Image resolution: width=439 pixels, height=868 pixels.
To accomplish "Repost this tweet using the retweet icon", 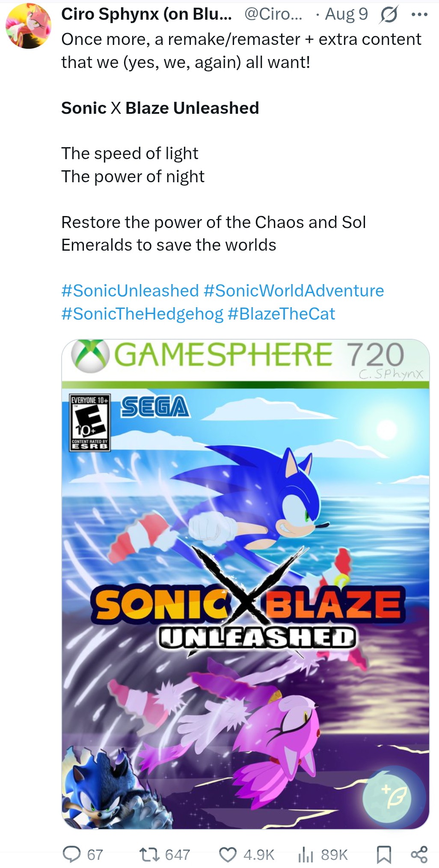I will 149,854.
